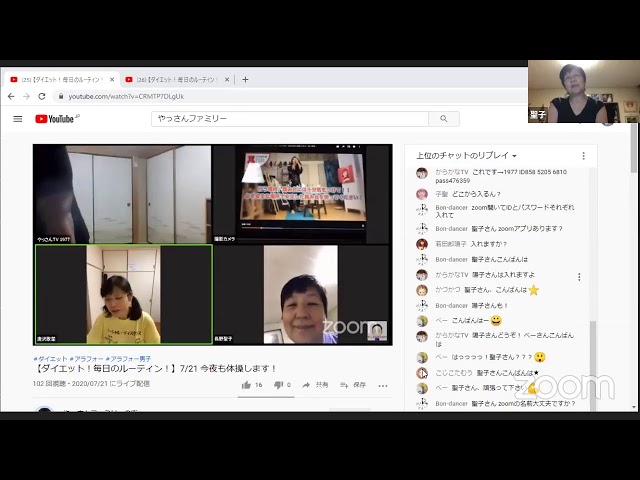Viewport: 640px width, 480px height.
Task: Click the video player area
Action: (x=213, y=244)
